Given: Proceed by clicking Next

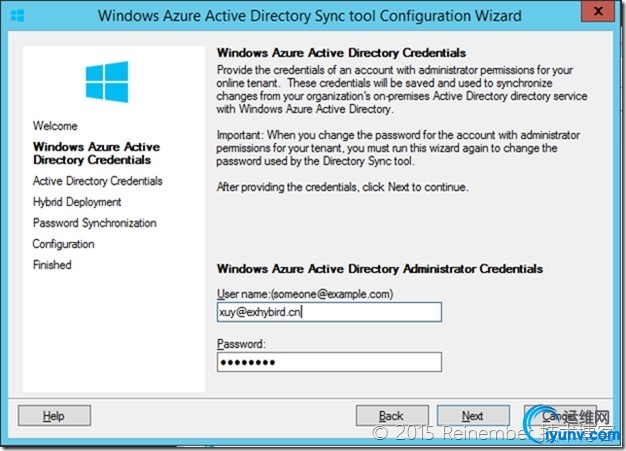Looking at the screenshot, I should (x=473, y=415).
